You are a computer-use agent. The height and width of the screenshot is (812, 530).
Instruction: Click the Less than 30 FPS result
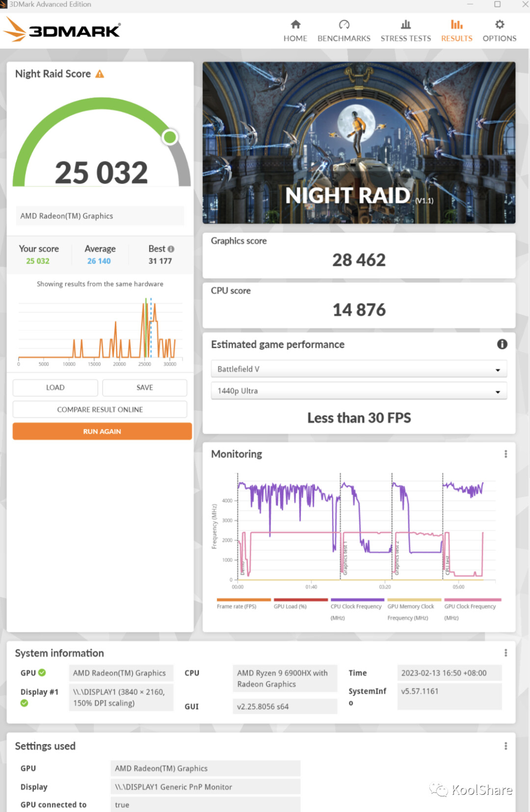359,418
